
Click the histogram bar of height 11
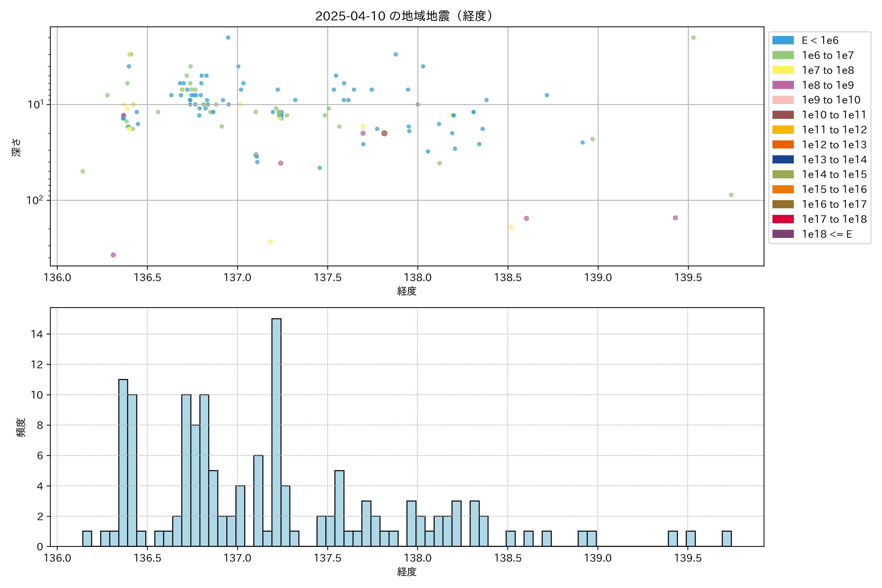(123, 463)
